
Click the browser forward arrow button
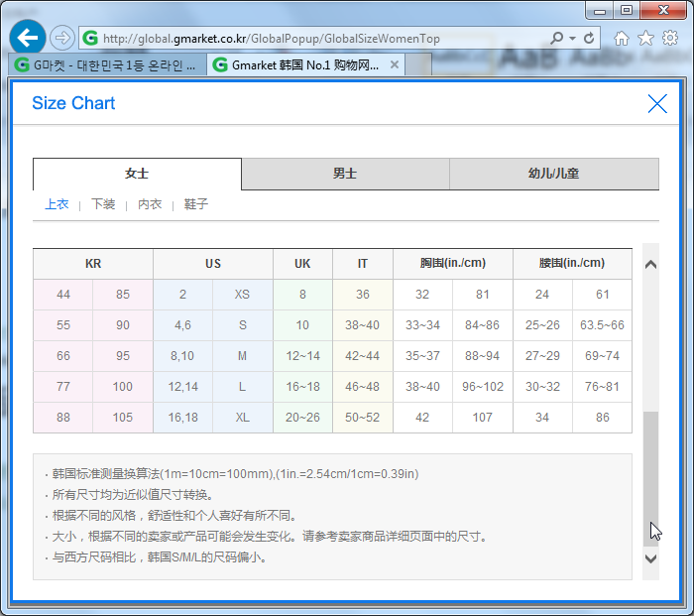pos(61,38)
